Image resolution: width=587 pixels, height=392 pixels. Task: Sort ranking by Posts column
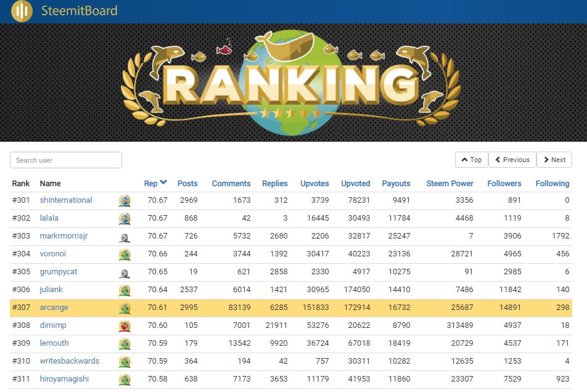coord(187,184)
